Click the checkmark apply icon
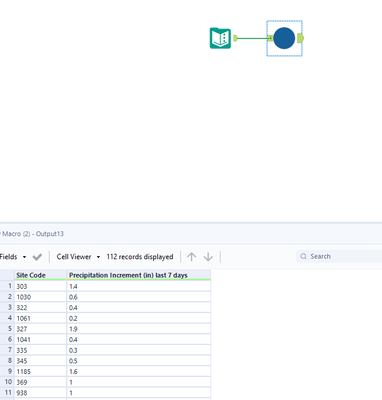Viewport: 382px width, 400px height. pos(37,257)
